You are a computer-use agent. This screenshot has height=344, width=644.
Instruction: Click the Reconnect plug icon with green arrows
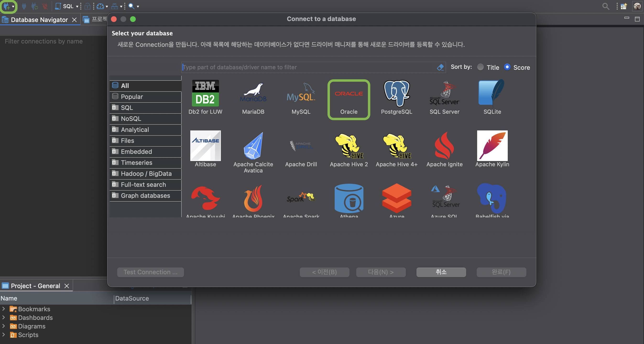[34, 6]
